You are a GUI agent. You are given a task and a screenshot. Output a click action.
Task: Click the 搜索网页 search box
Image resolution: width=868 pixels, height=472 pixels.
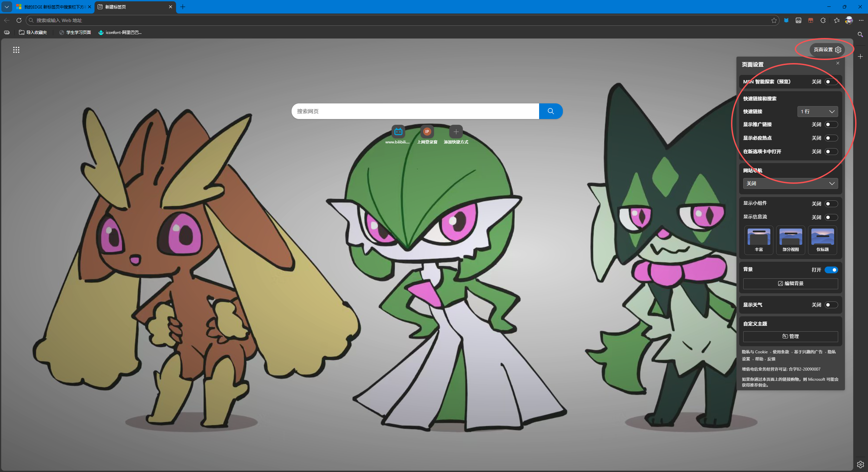pyautogui.click(x=415, y=111)
